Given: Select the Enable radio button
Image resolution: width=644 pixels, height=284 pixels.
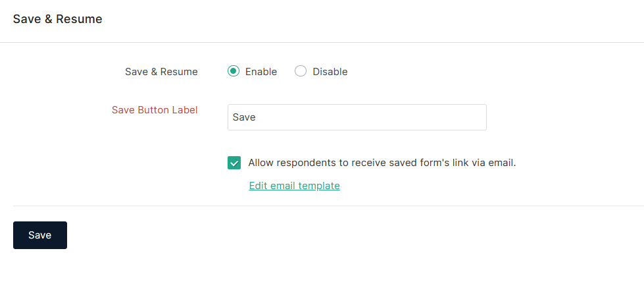Looking at the screenshot, I should (x=234, y=71).
